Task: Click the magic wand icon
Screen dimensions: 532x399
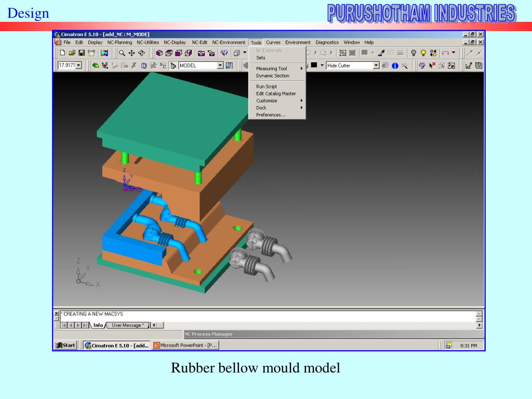Action: 404,65
